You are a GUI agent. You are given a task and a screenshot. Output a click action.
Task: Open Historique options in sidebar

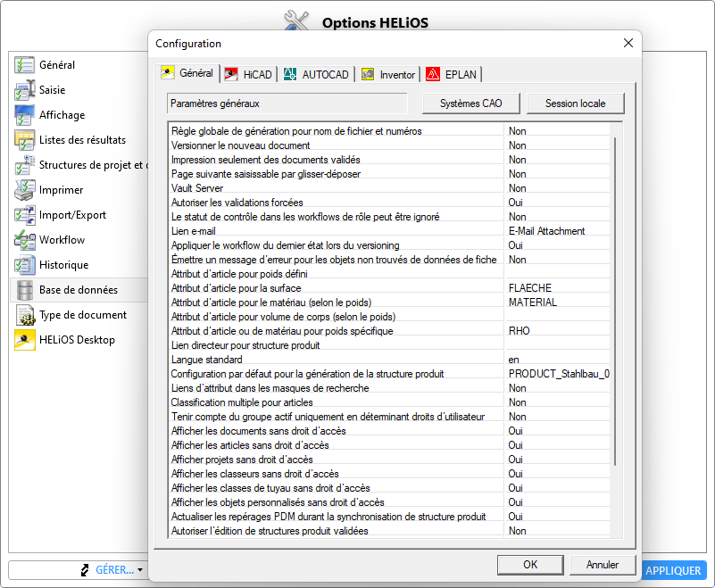point(64,265)
